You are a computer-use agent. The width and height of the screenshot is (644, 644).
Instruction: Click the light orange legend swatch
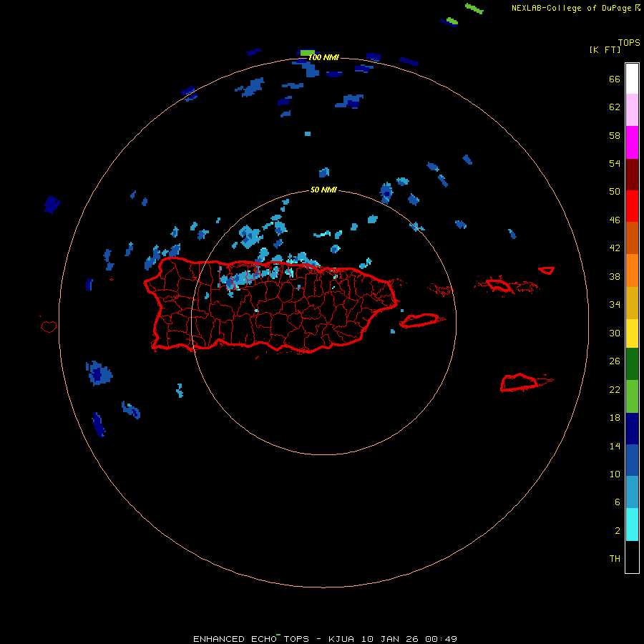632,270
